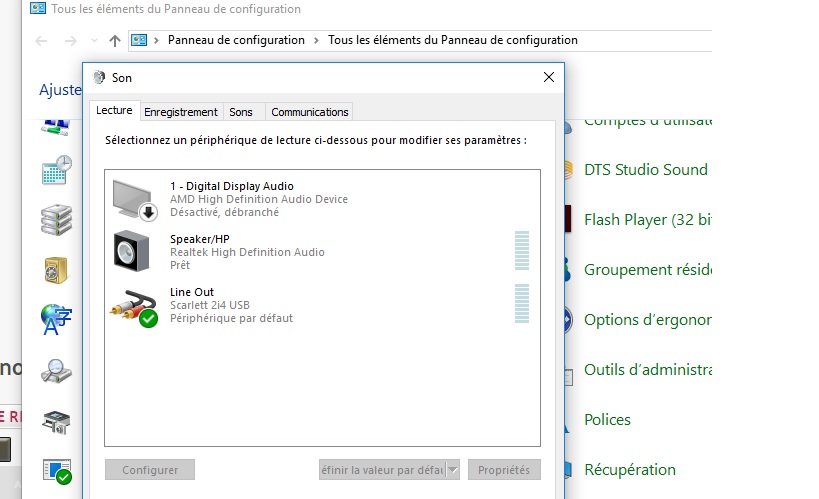Viewport: 819px width, 499px height.
Task: Click the Control Panel window title icon
Action: coord(38,8)
